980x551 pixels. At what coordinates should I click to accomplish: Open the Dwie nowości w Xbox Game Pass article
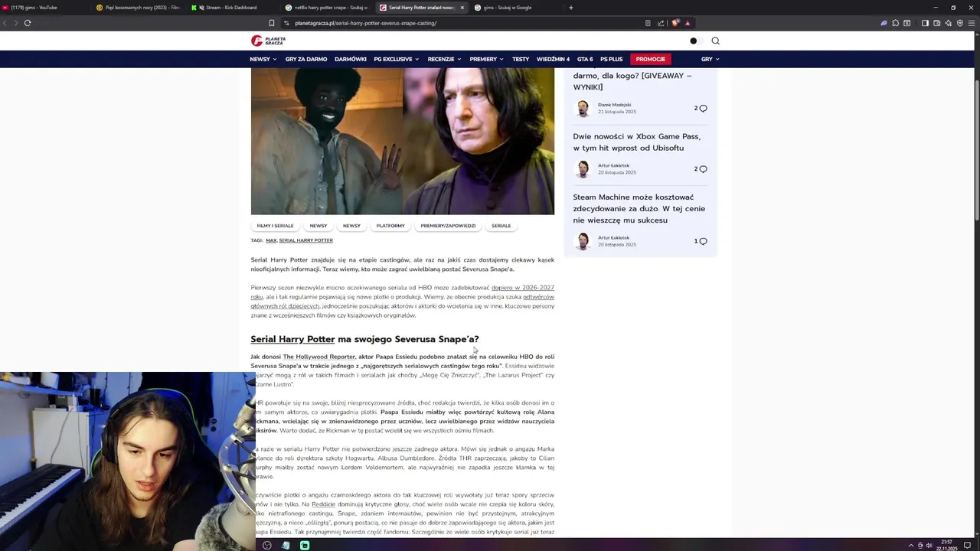(637, 142)
